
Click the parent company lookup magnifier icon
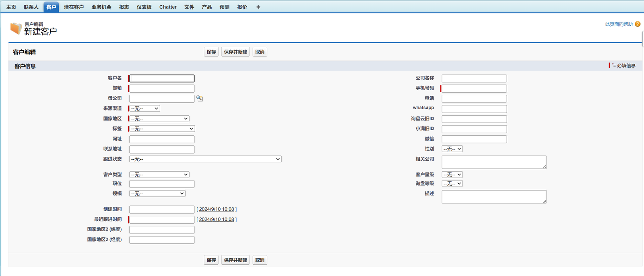coord(199,98)
